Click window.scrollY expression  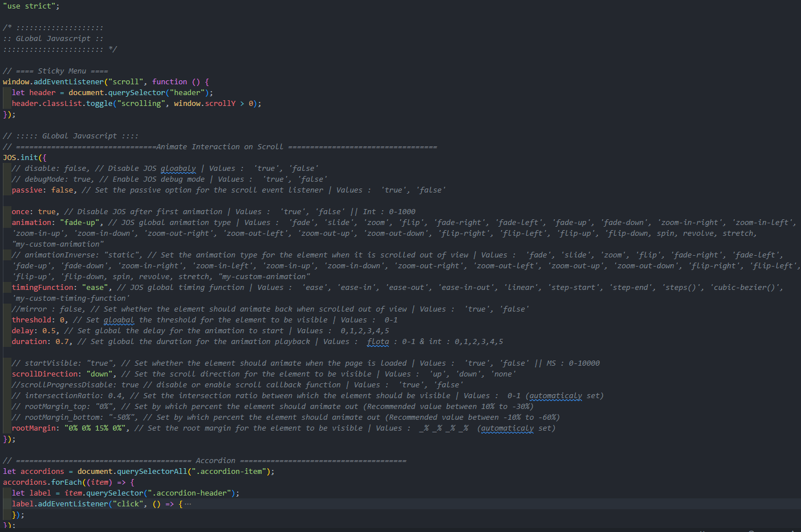[x=205, y=104]
